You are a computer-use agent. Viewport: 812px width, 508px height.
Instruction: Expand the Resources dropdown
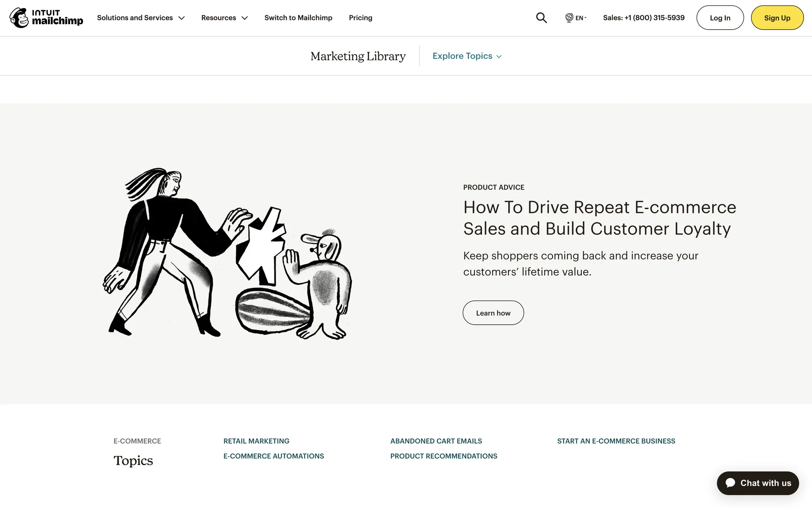tap(224, 18)
